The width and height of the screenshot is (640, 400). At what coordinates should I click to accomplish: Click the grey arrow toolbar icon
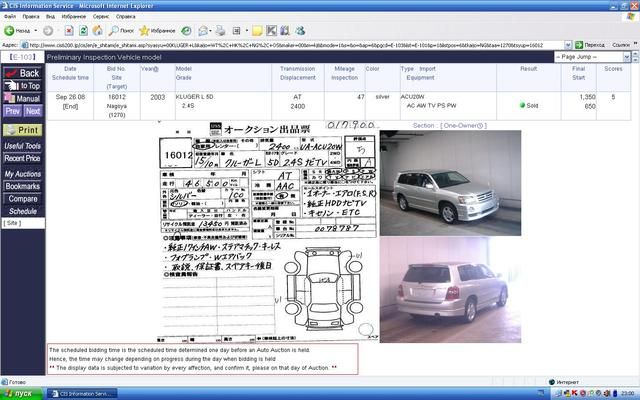pyautogui.click(x=271, y=31)
